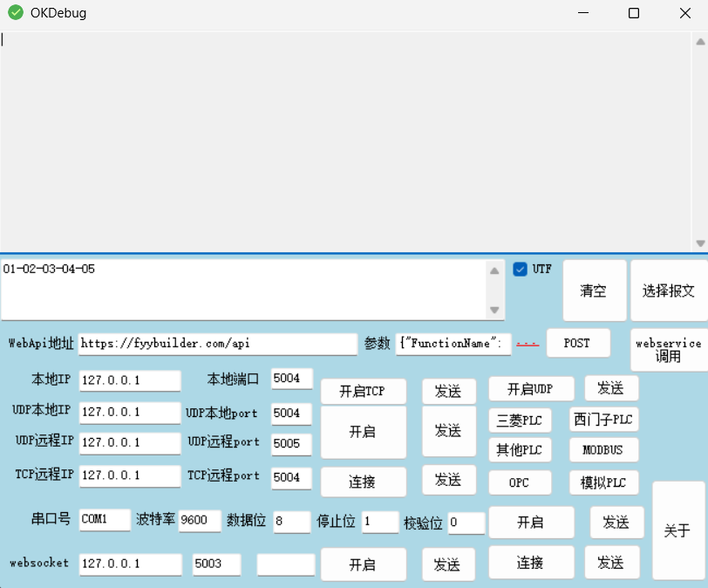Click 发送 in the TCP远程 row
The height and width of the screenshot is (588, 708).
[x=448, y=480]
